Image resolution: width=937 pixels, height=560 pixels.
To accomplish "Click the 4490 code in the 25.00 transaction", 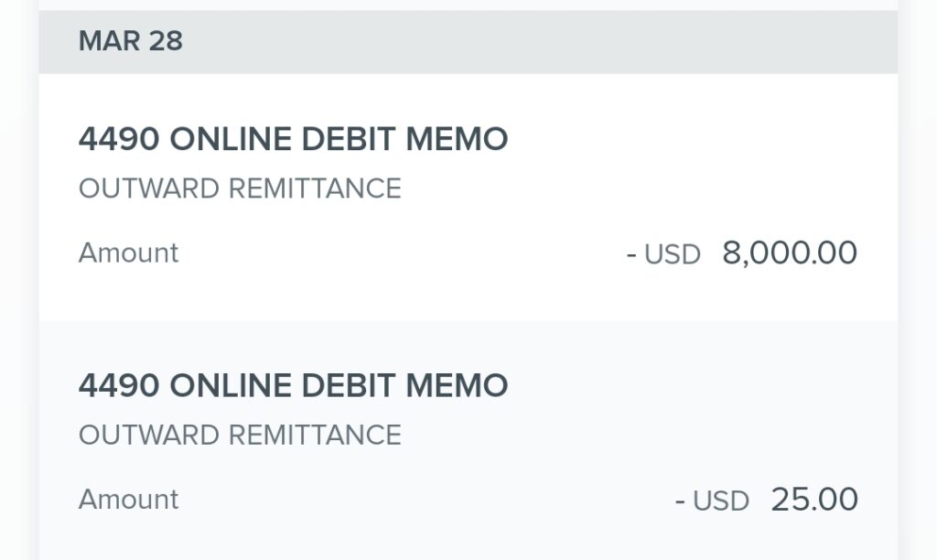I will tap(119, 385).
